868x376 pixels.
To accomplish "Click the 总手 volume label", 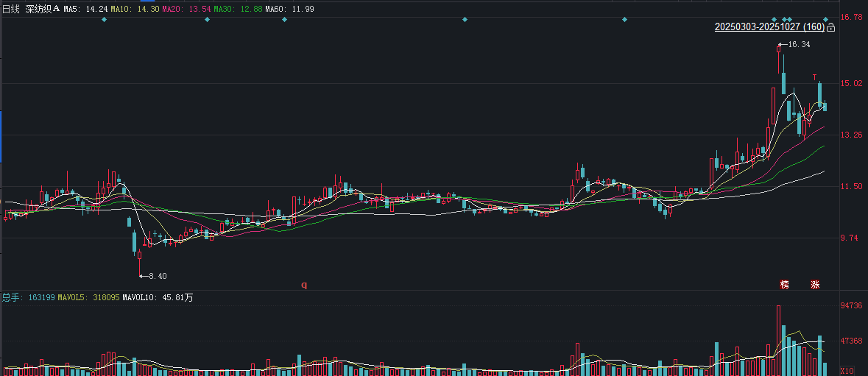I will (x=11, y=297).
